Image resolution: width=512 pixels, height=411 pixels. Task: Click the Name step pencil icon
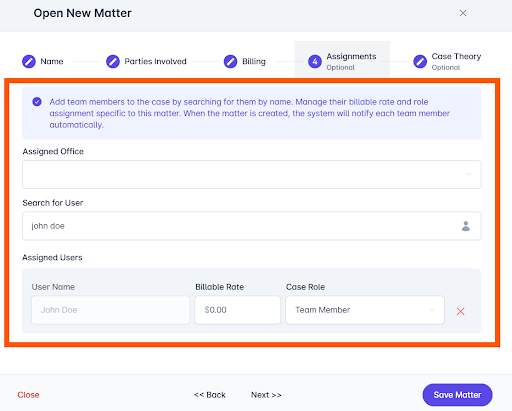point(29,61)
